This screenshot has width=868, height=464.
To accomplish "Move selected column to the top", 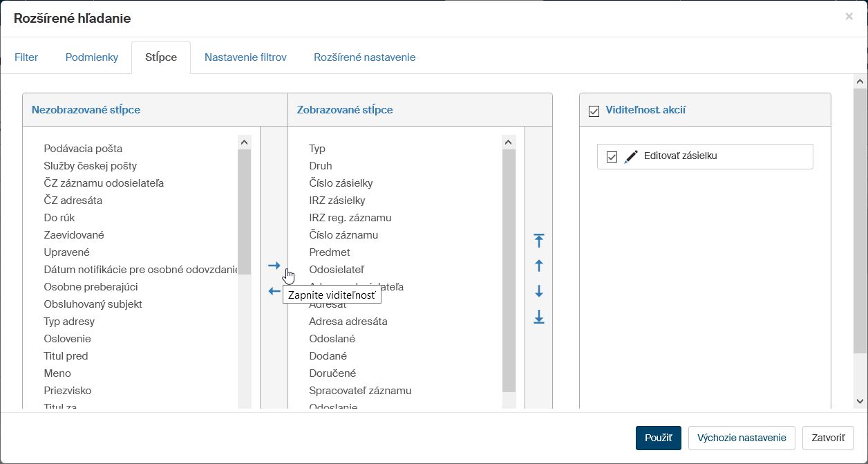I will coord(539,241).
